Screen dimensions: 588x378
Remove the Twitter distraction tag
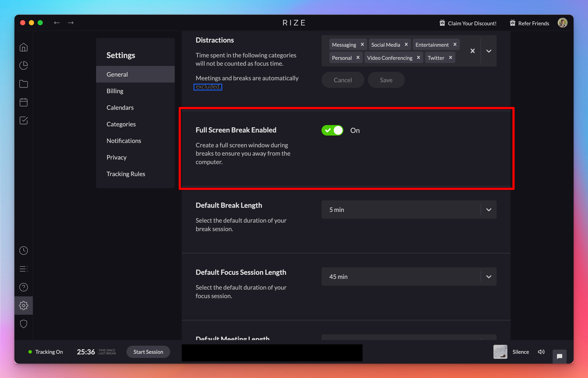(x=451, y=57)
